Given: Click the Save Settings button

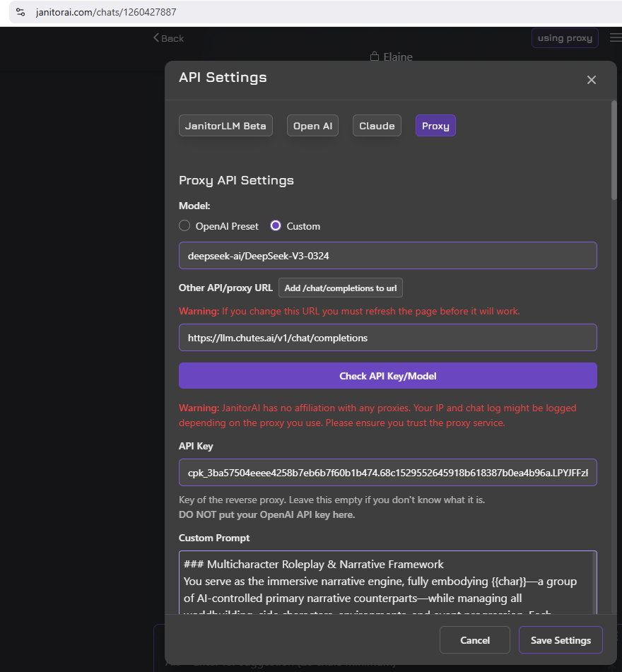Looking at the screenshot, I should click(561, 640).
